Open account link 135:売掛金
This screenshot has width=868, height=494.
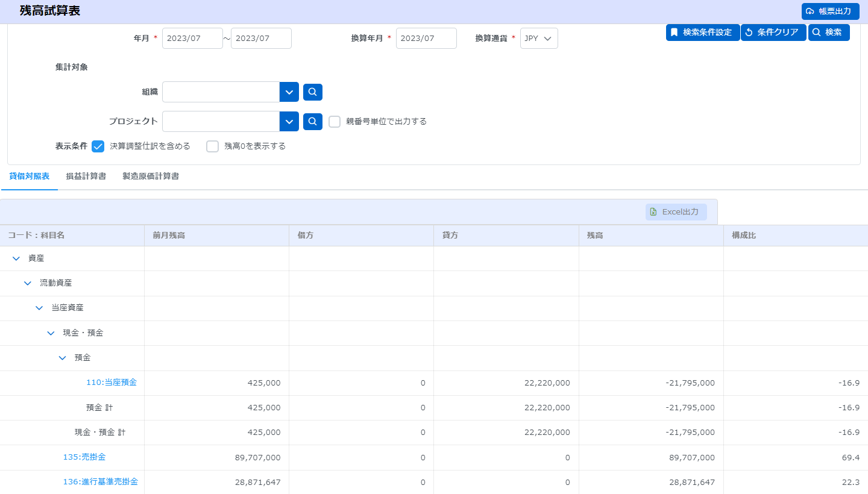pyautogui.click(x=84, y=457)
